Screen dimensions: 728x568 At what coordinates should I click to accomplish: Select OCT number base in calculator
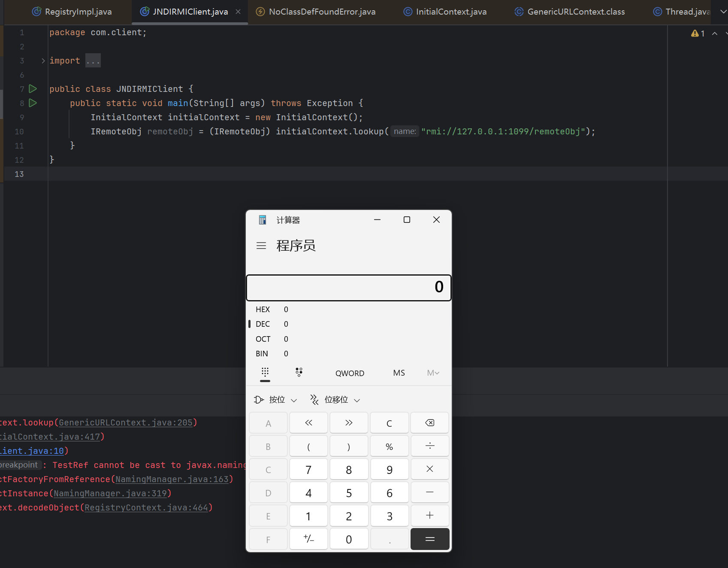click(x=349, y=339)
